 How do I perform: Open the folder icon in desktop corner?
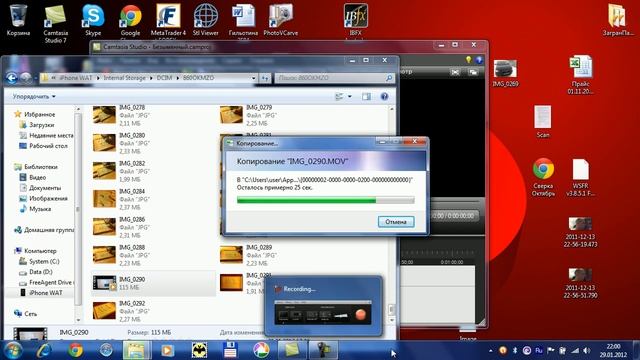(x=618, y=20)
